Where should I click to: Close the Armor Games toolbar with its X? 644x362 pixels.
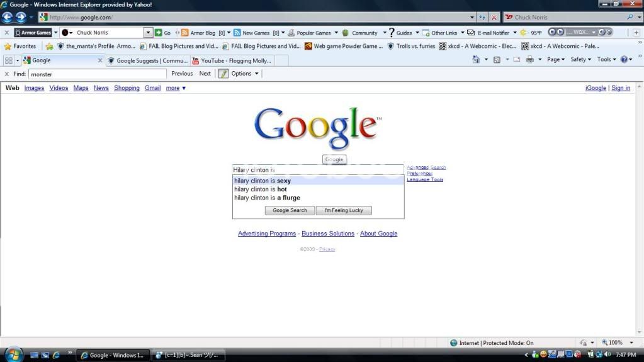[x=6, y=33]
